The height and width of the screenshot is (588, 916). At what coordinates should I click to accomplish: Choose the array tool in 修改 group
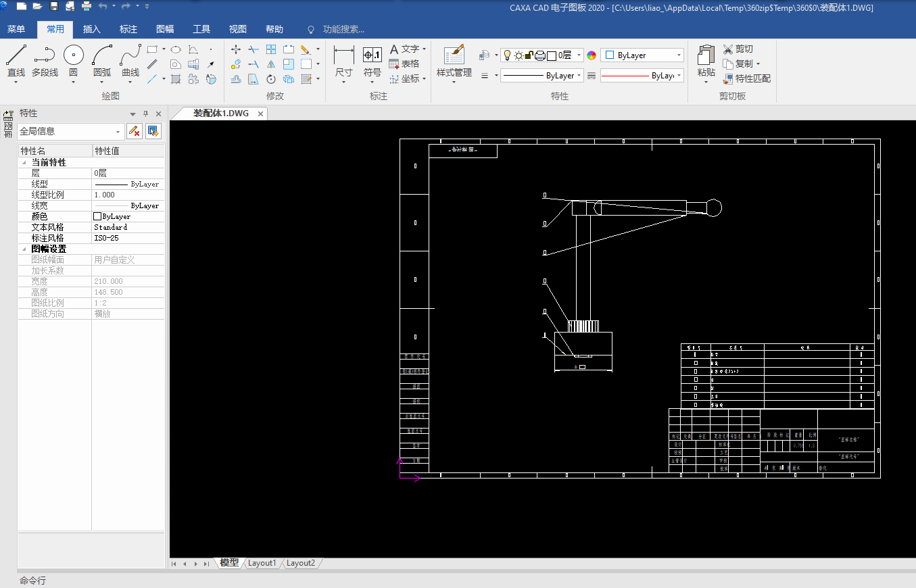[271, 49]
